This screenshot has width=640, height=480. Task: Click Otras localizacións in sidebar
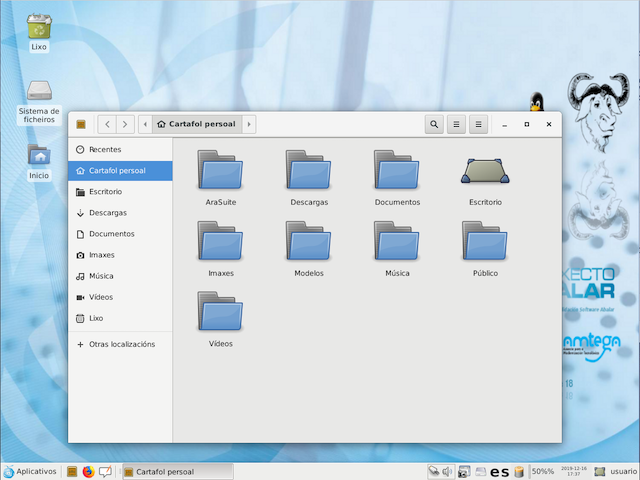(x=121, y=344)
